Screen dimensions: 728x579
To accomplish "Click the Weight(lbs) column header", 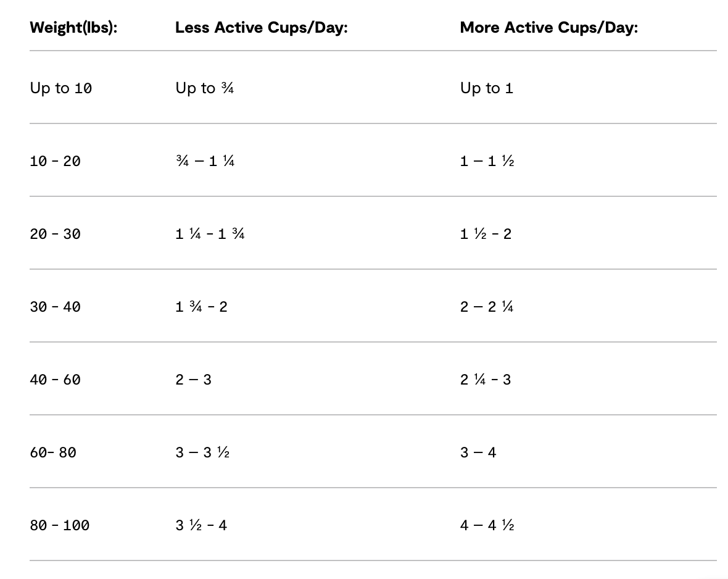I will click(x=73, y=28).
